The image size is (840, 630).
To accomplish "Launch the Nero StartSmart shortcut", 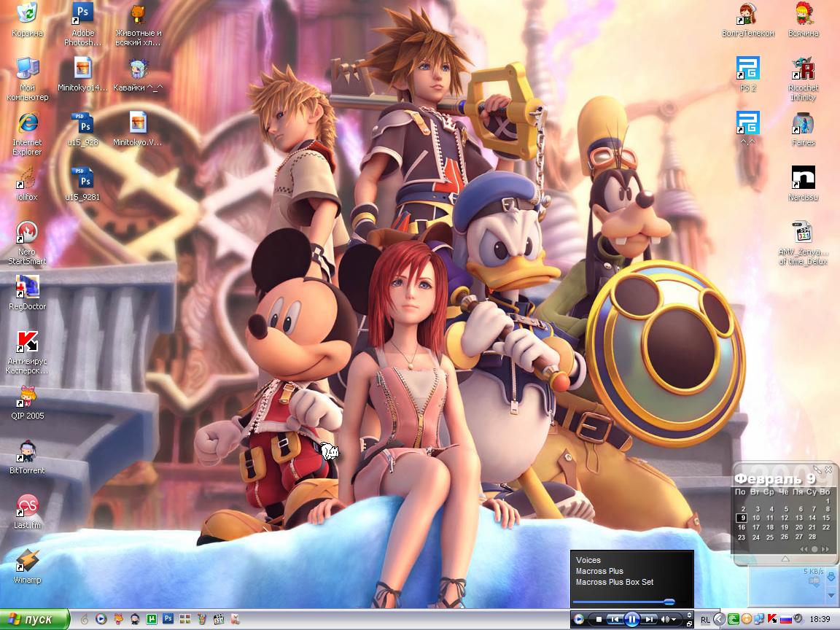I will tap(27, 244).
